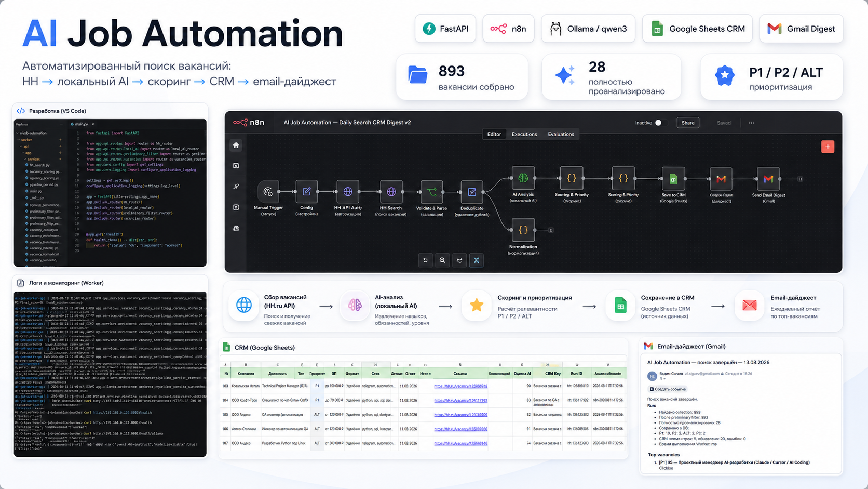Click the brain icon for AI-анализ step

coord(355,305)
